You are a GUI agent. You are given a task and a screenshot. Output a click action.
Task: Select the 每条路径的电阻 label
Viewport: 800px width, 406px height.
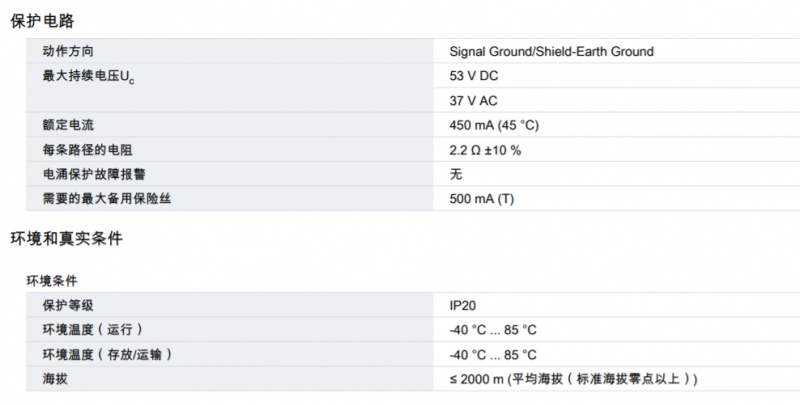(87, 150)
